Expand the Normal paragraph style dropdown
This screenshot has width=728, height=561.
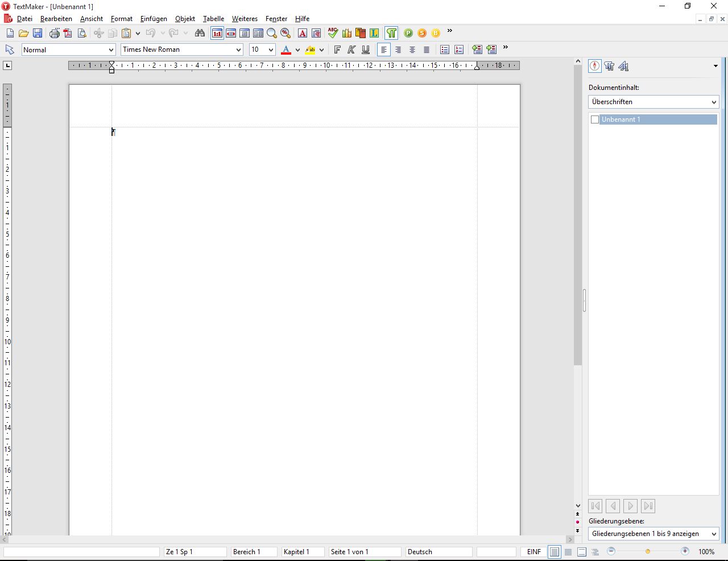pyautogui.click(x=111, y=50)
